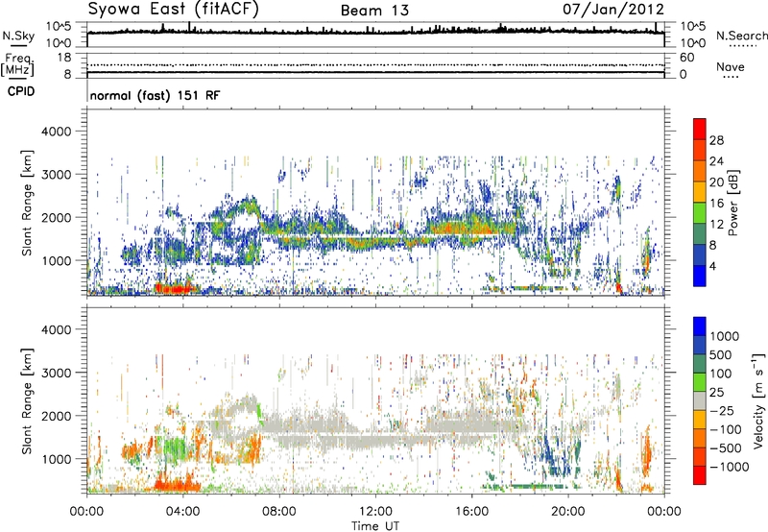Click the 'Syowa East (fitACF)' plot title
Screen dimensions: 768x532
point(173,9)
